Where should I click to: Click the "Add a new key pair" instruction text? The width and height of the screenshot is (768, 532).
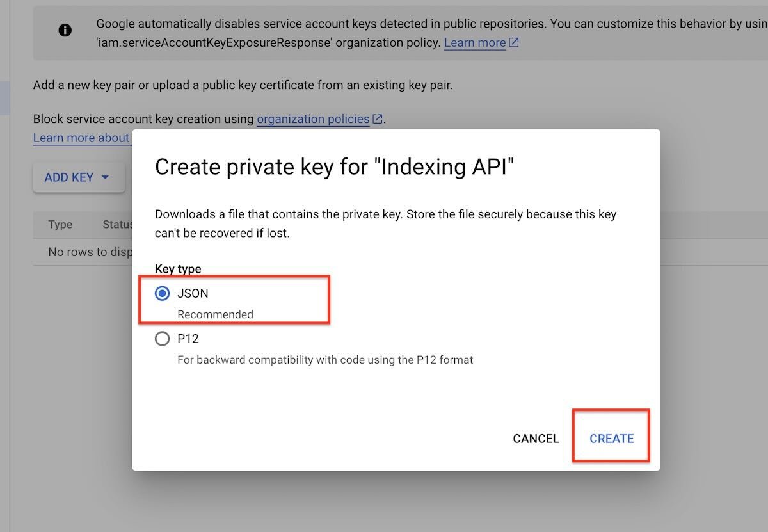click(243, 85)
